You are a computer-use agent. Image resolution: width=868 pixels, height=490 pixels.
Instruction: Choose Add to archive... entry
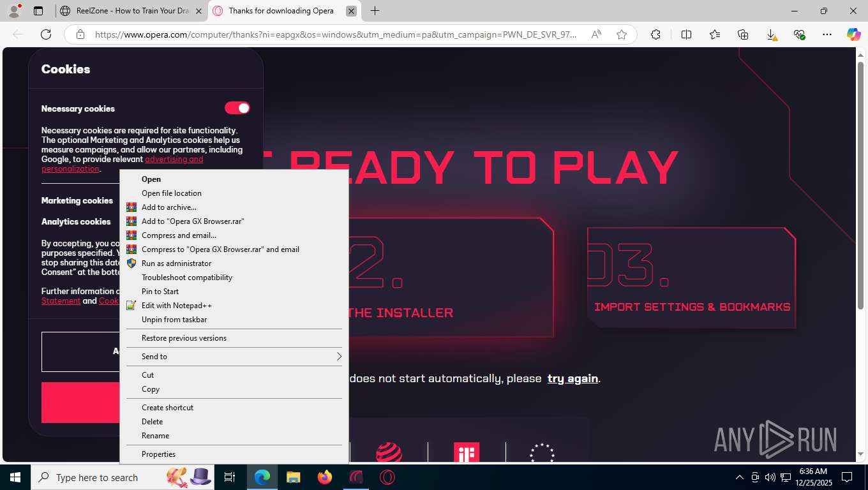tap(234, 207)
